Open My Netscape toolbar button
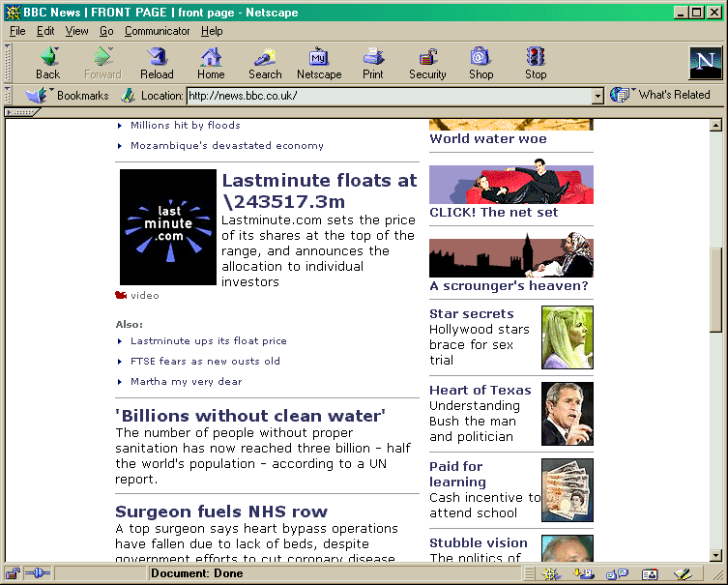Image resolution: width=728 pixels, height=585 pixels. (x=319, y=64)
